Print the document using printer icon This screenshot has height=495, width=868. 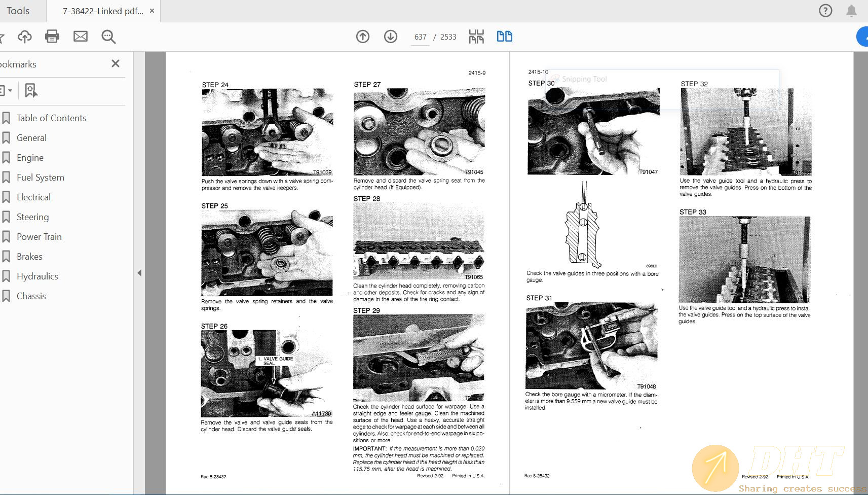point(52,37)
